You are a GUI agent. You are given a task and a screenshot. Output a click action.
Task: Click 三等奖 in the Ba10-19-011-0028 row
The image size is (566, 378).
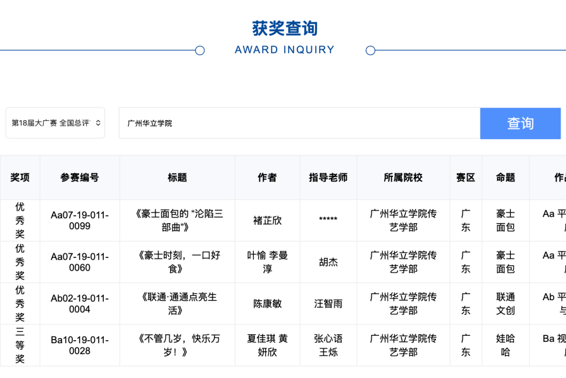(x=20, y=345)
